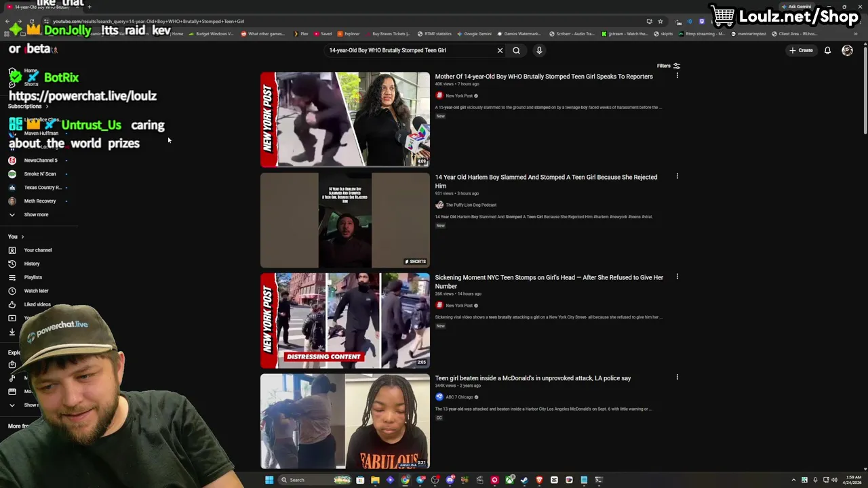This screenshot has width=868, height=488.
Task: Go to Your channel
Action: click(x=37, y=250)
